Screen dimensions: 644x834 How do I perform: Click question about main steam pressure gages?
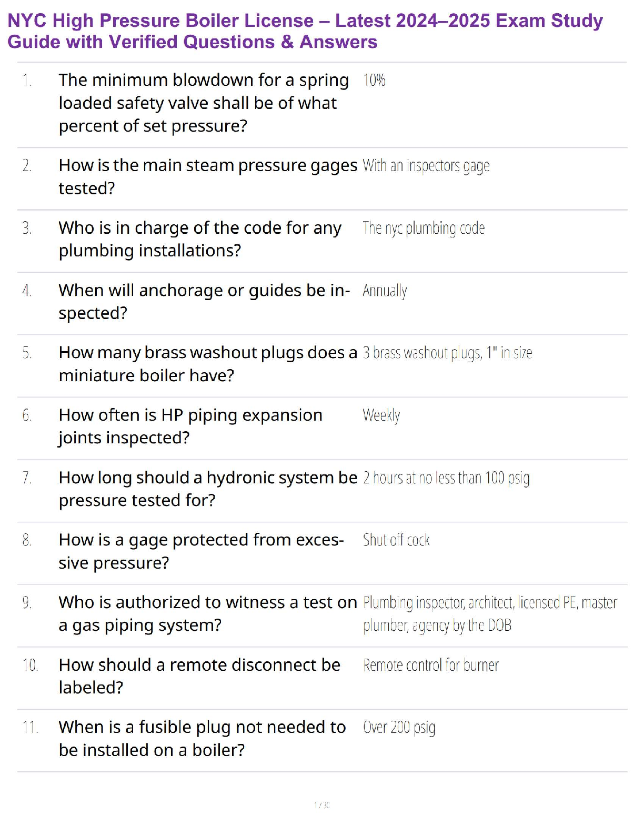tap(207, 176)
